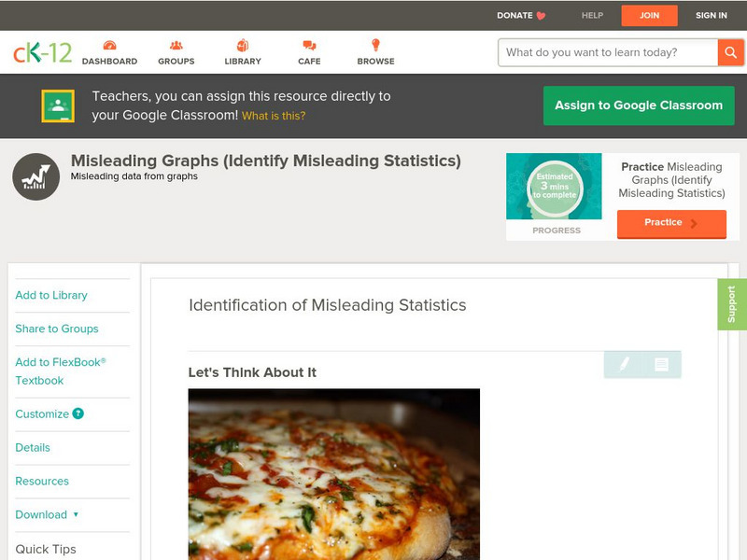This screenshot has height=560, width=747.
Task: Open the green Support side tab
Action: pyautogui.click(x=732, y=304)
